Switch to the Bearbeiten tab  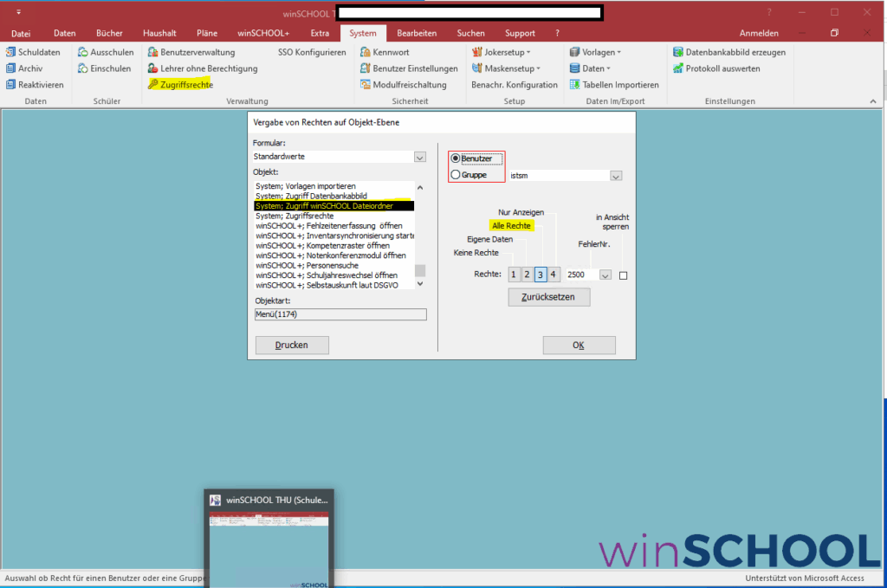tap(417, 34)
